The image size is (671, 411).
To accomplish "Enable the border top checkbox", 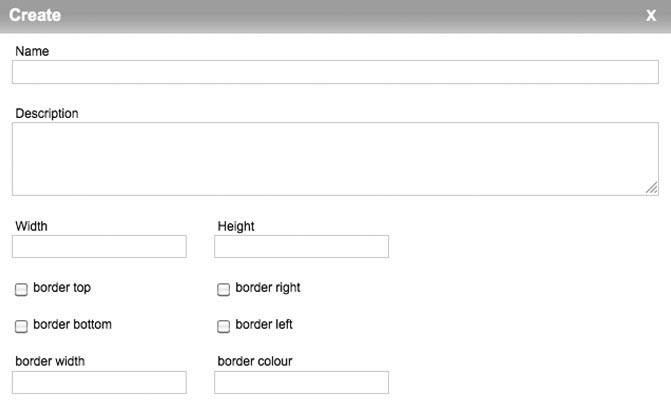I will 21,289.
